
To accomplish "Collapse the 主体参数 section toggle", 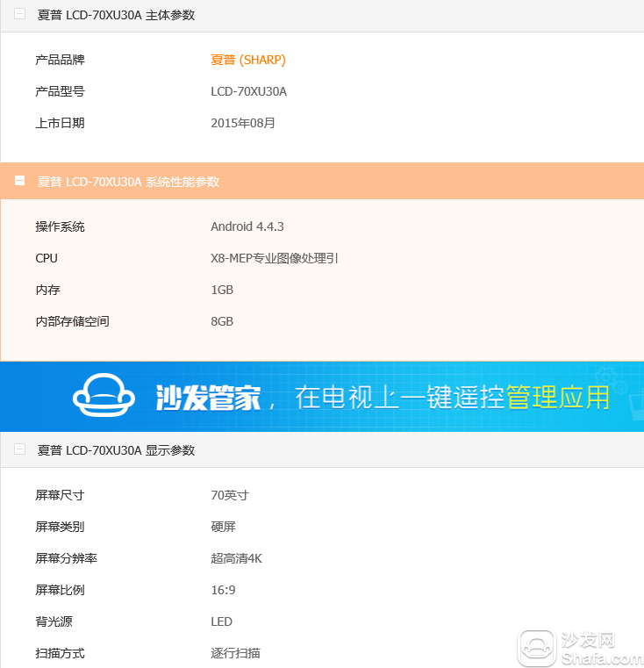I will click(x=19, y=14).
